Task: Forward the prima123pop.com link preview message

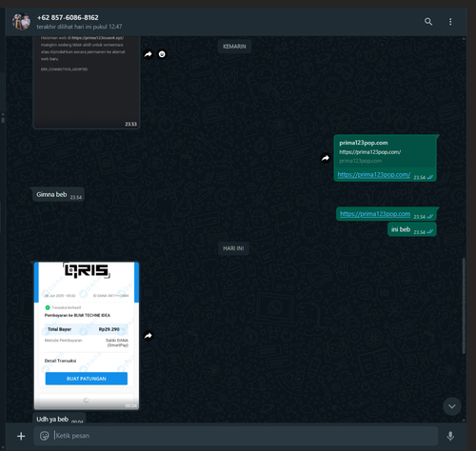Action: tap(326, 158)
